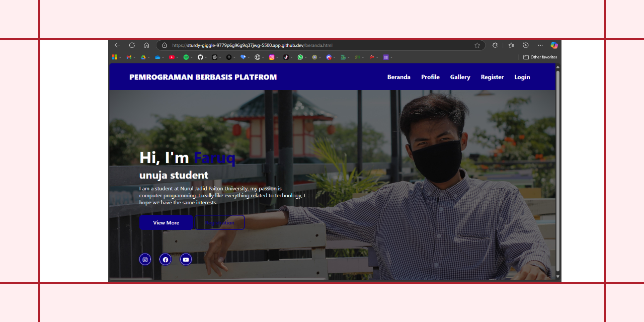Open Copilot in the browser toolbar

coord(553,45)
